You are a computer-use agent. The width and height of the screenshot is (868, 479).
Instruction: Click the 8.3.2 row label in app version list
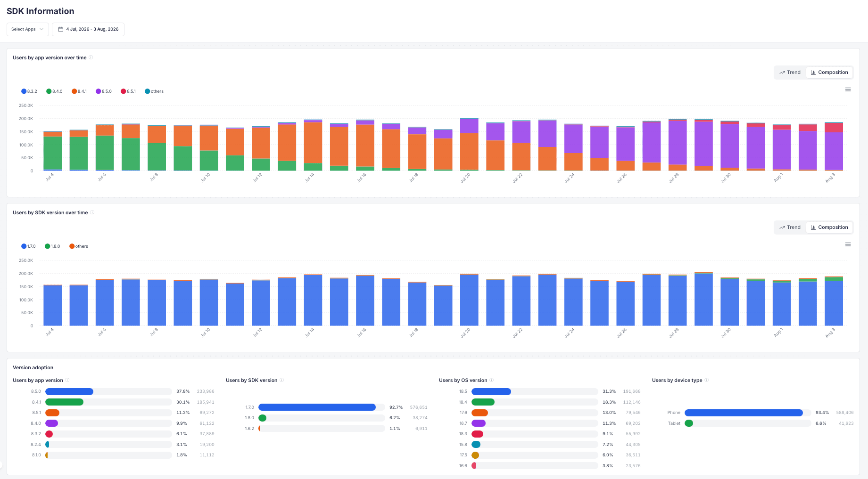tap(36, 434)
